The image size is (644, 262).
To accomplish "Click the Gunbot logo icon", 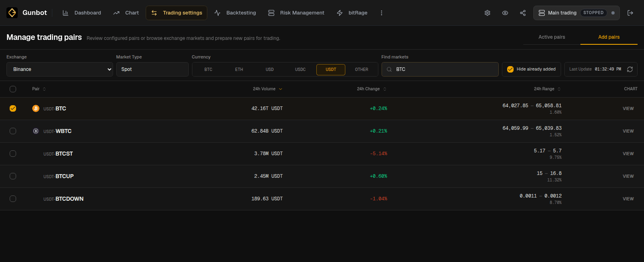I will coord(12,13).
